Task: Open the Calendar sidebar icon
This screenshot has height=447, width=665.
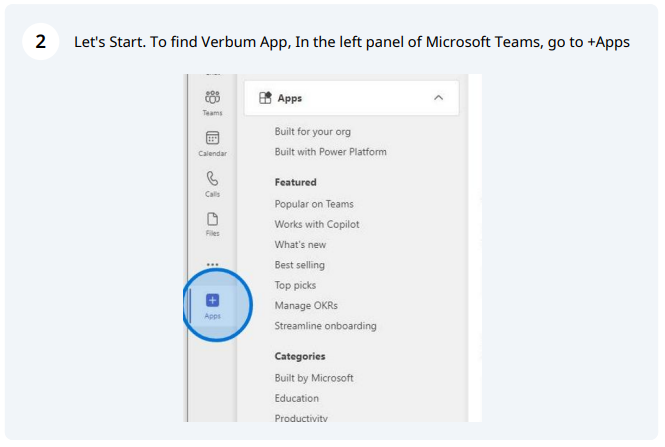Action: 212,143
